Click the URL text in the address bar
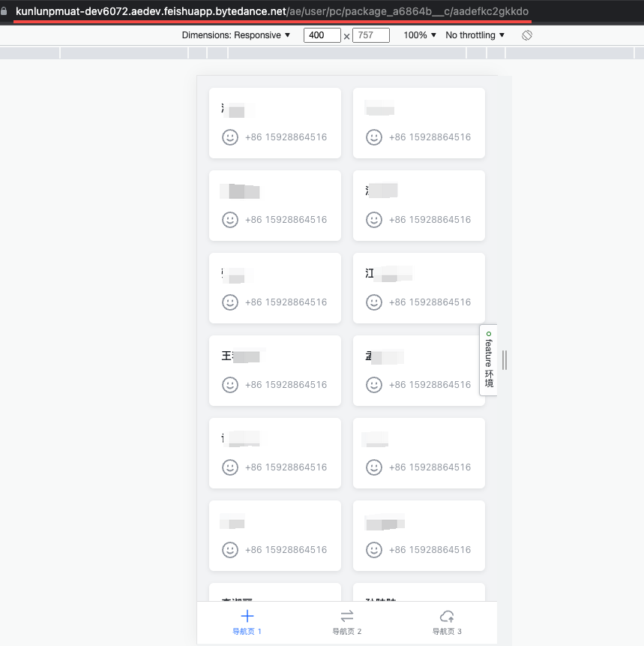The height and width of the screenshot is (646, 644). pyautogui.click(x=271, y=12)
